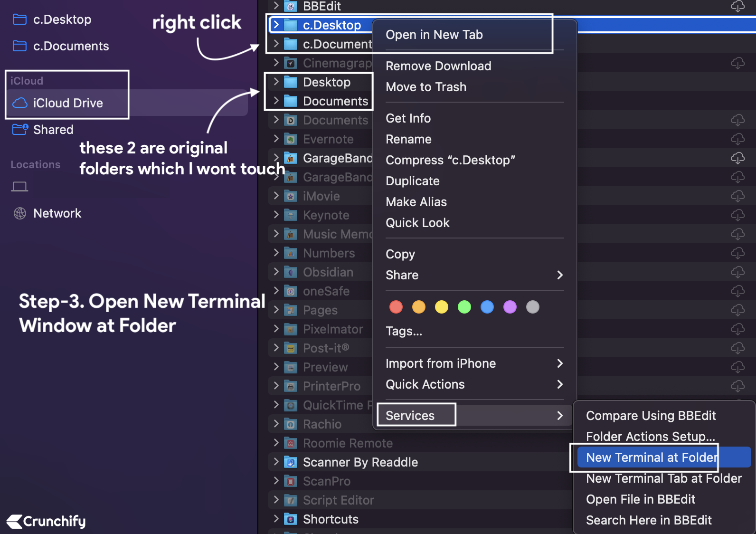Apply the purple tag color

(510, 307)
